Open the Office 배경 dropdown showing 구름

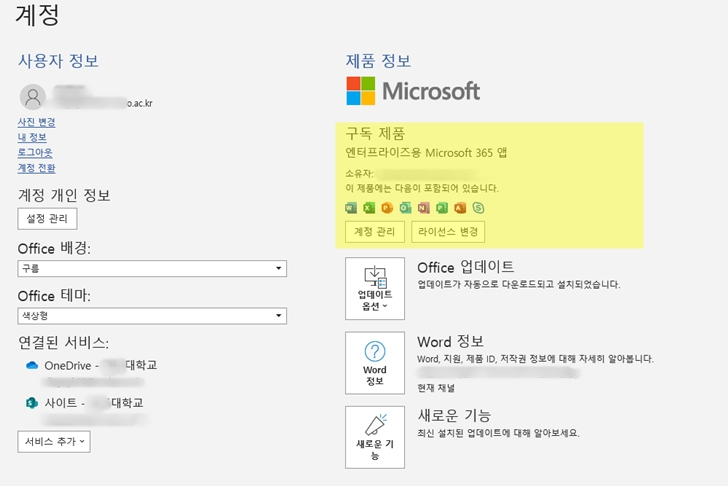click(x=152, y=268)
